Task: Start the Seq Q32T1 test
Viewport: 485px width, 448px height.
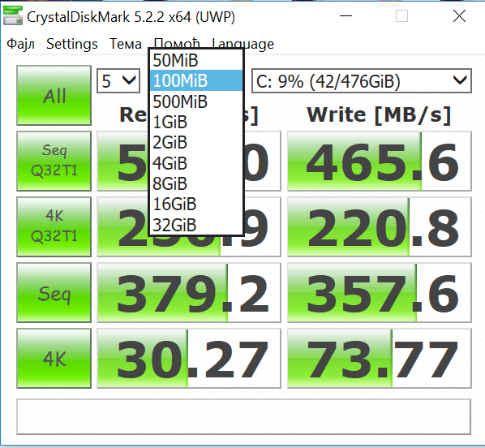Action: point(54,161)
